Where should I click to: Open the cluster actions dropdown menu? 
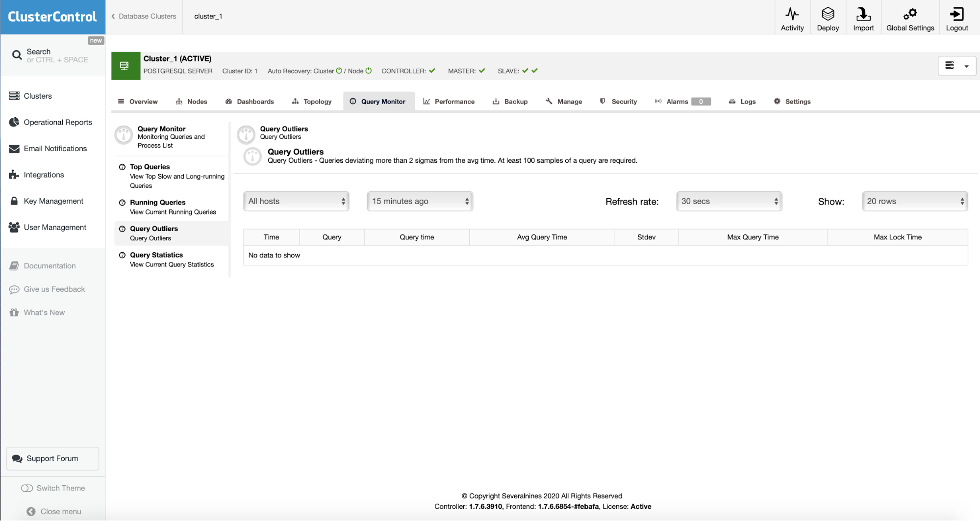956,66
